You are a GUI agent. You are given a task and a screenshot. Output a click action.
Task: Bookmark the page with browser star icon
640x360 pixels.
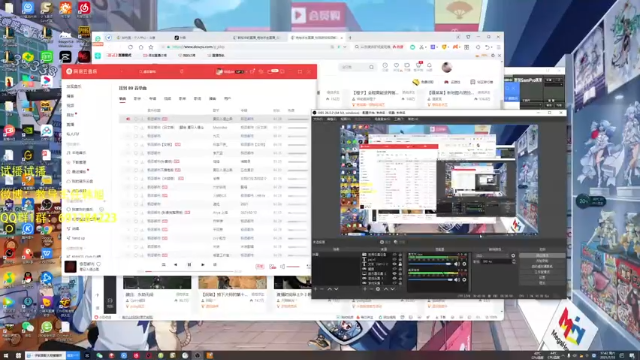tap(151, 47)
